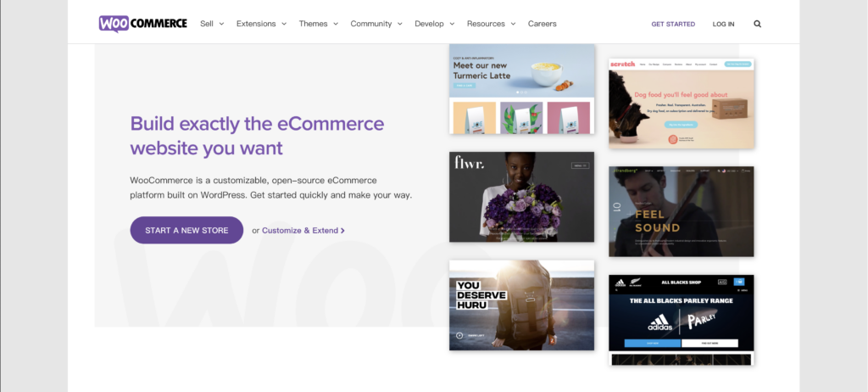
Task: Open the Feel Sound guitar store thumbnail
Action: coord(682,211)
